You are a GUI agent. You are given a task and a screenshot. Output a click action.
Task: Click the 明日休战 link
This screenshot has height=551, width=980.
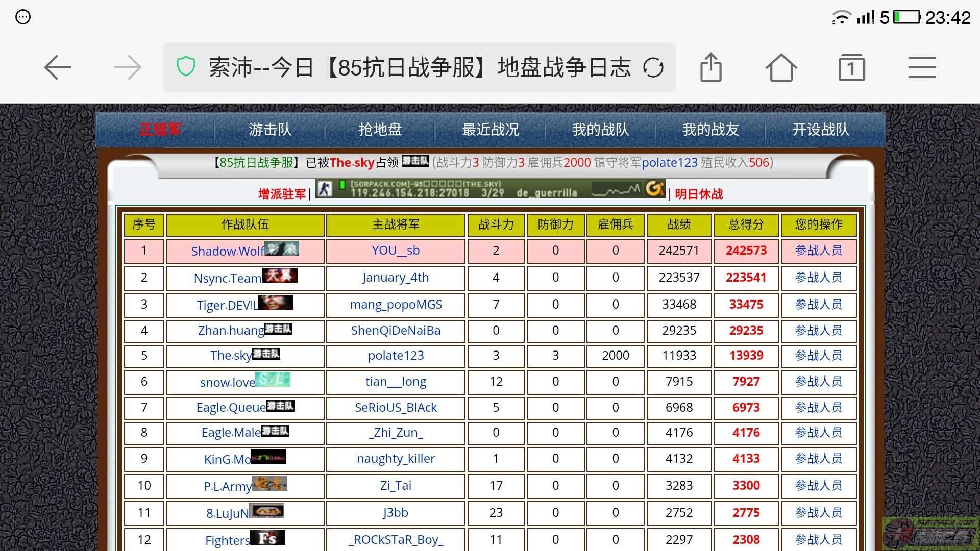[x=698, y=194]
